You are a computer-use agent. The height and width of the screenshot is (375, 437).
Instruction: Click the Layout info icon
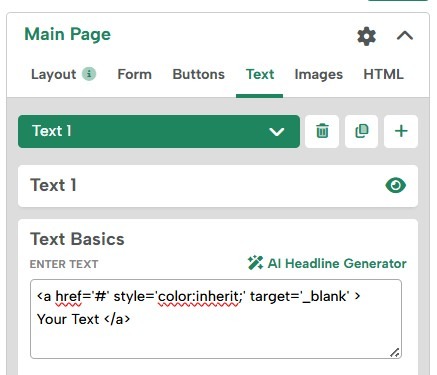click(x=89, y=74)
